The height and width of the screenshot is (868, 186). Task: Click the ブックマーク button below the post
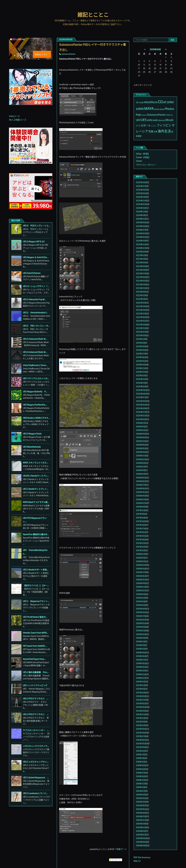coord(115,860)
